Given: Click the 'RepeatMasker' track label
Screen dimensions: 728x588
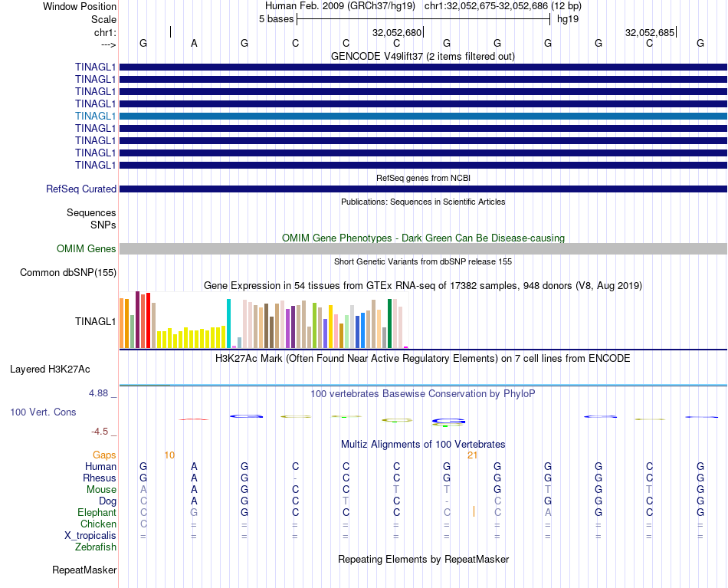Looking at the screenshot, I should click(84, 570).
